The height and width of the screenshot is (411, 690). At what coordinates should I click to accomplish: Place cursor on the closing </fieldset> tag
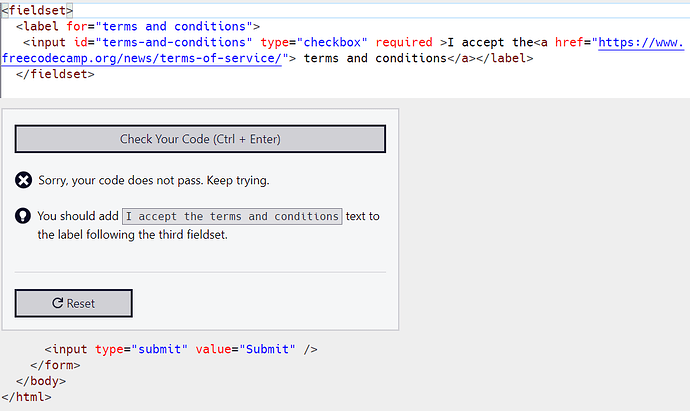click(55, 74)
